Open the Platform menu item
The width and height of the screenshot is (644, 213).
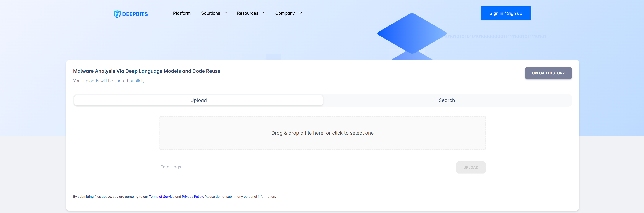[182, 13]
